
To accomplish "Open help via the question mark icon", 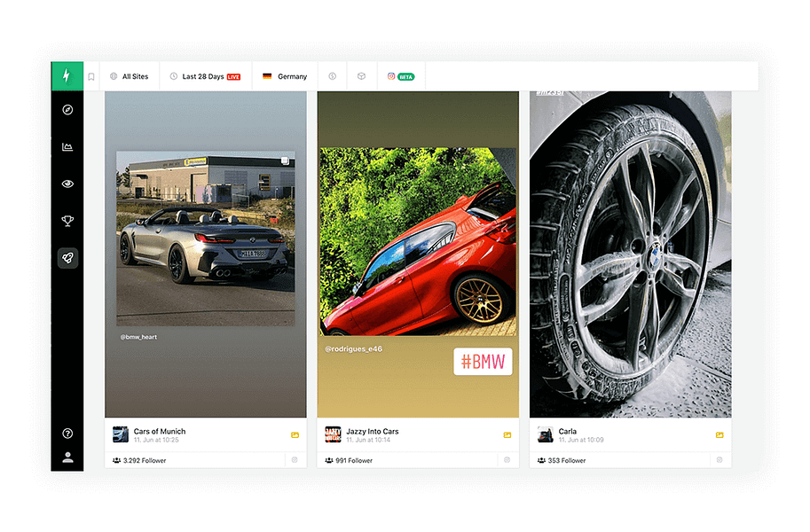I will tap(67, 434).
